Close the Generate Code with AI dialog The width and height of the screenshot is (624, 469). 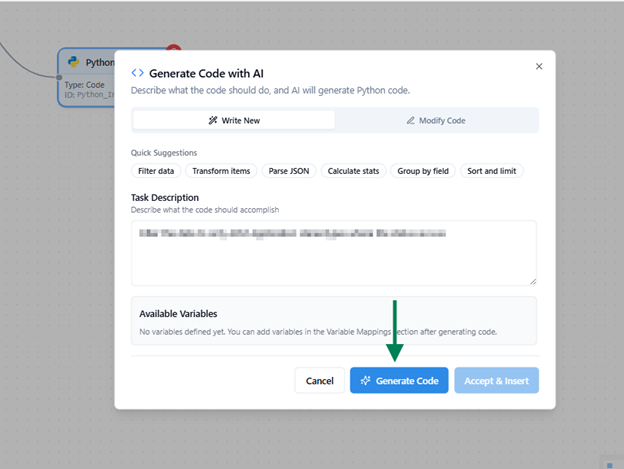pos(539,66)
